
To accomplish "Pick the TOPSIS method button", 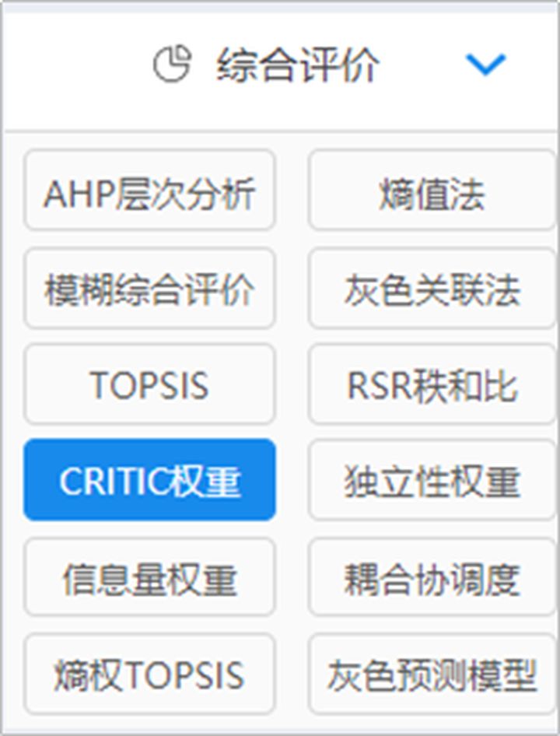I will point(149,384).
